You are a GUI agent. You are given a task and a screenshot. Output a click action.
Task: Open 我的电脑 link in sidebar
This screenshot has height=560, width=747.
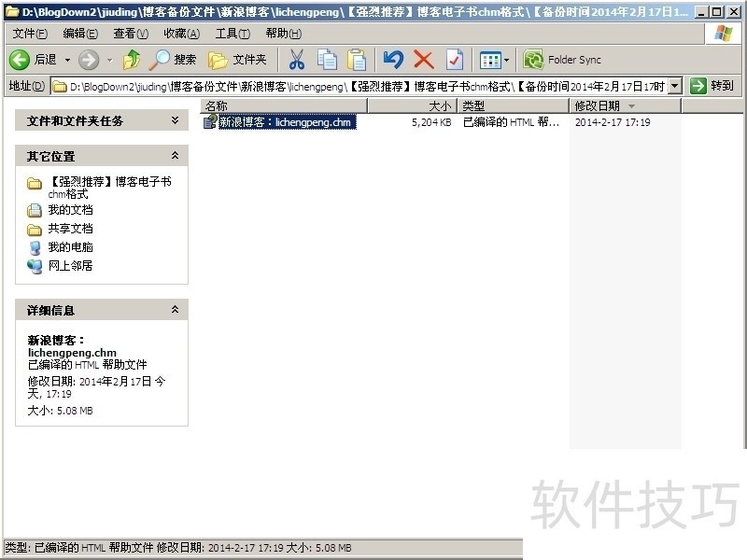[x=70, y=247]
